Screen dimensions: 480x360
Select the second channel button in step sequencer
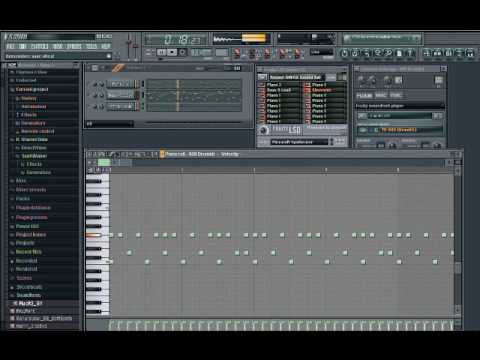121,95
